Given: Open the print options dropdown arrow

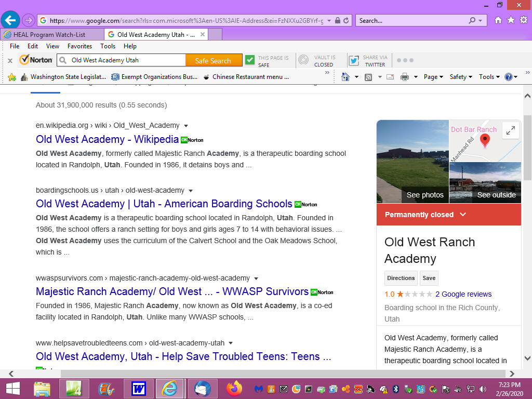Looking at the screenshot, I should [416, 77].
